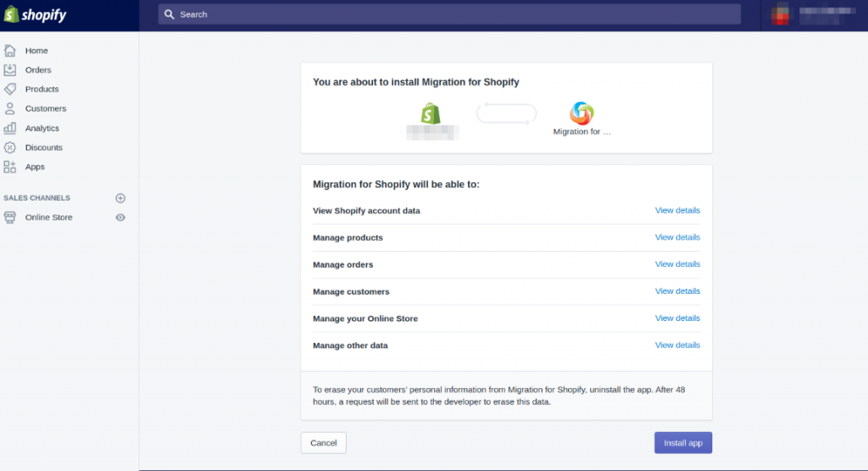Cancel the app installation
The image size is (868, 471).
(x=323, y=443)
